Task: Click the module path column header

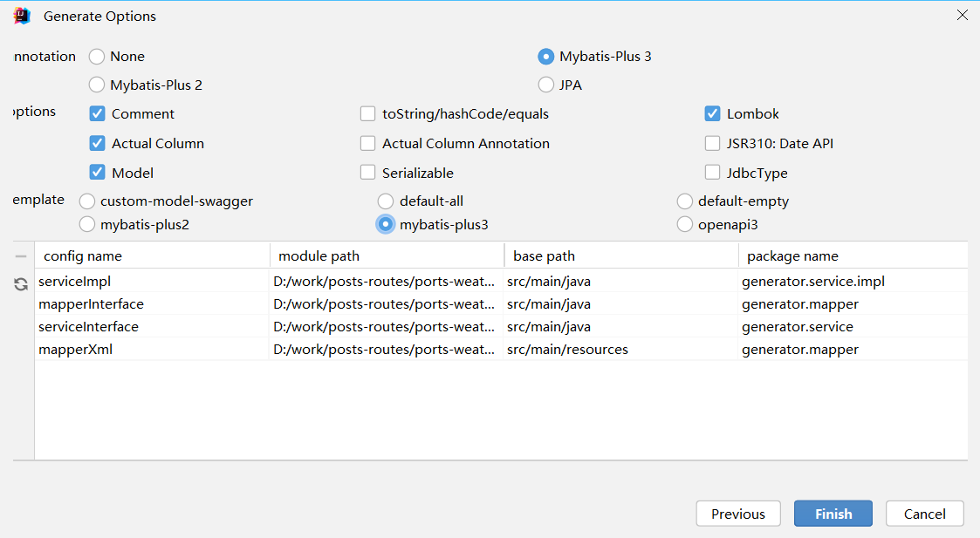Action: pyautogui.click(x=387, y=256)
